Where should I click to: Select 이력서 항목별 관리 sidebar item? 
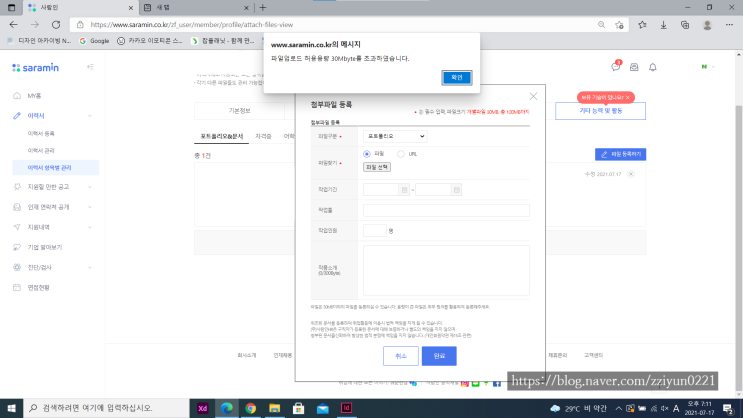click(x=56, y=168)
